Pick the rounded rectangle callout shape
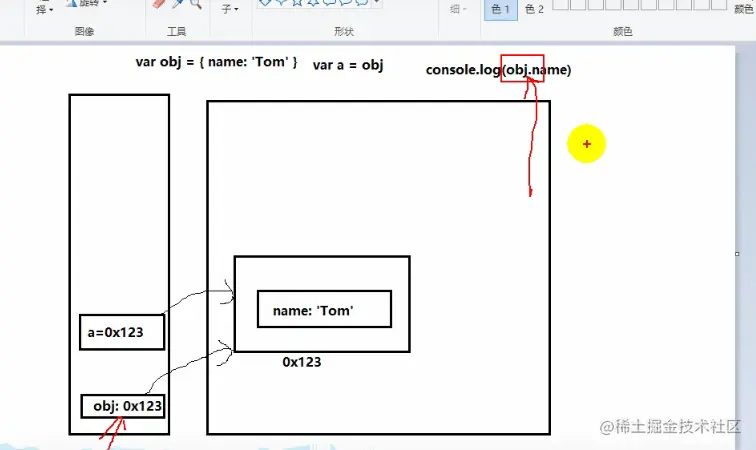The width and height of the screenshot is (756, 450). pyautogui.click(x=329, y=2)
